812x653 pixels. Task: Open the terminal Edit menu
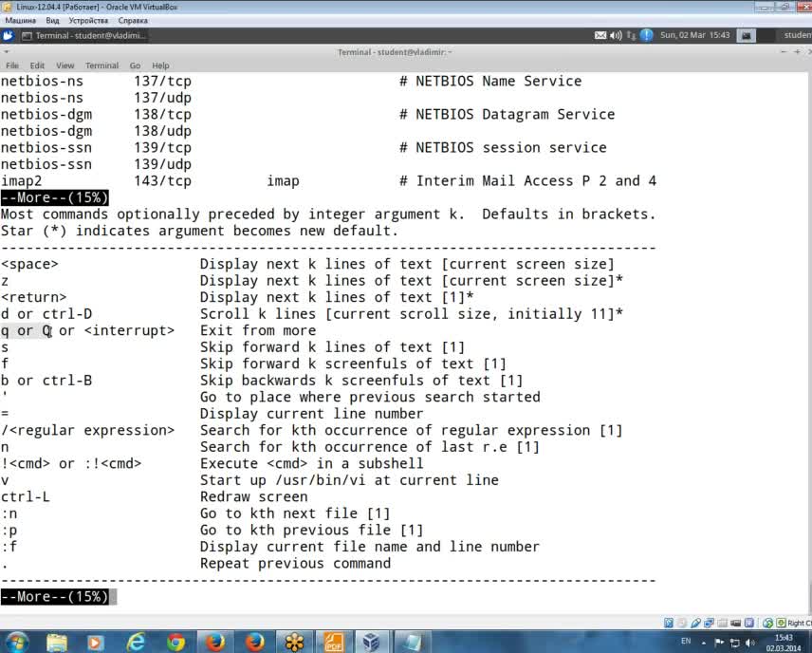37,65
